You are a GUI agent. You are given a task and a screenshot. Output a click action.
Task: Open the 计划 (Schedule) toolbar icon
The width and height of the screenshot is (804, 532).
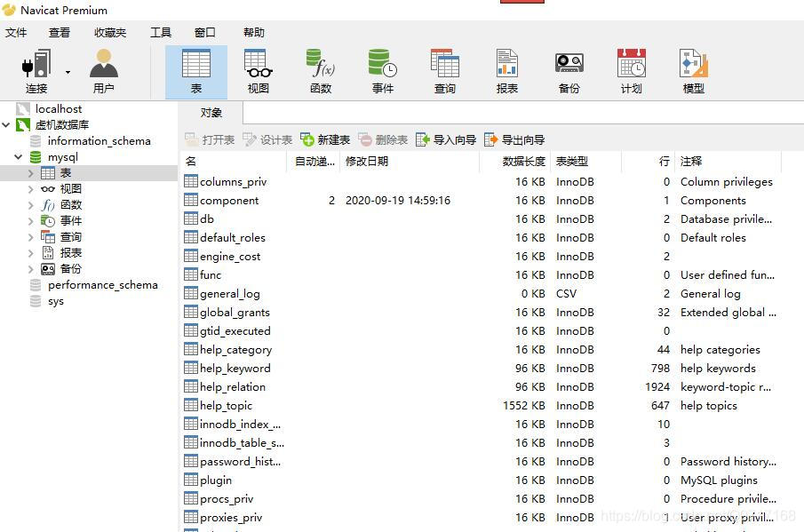click(631, 71)
